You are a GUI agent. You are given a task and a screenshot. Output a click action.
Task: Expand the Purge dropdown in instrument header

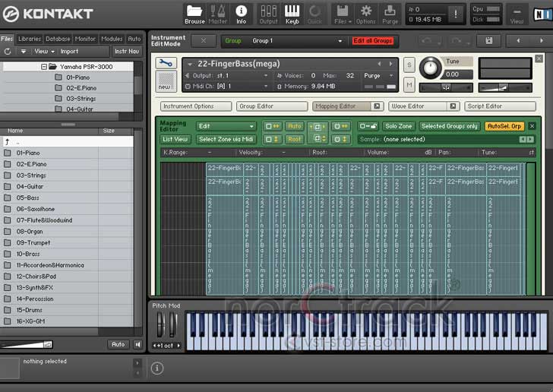tap(380, 76)
